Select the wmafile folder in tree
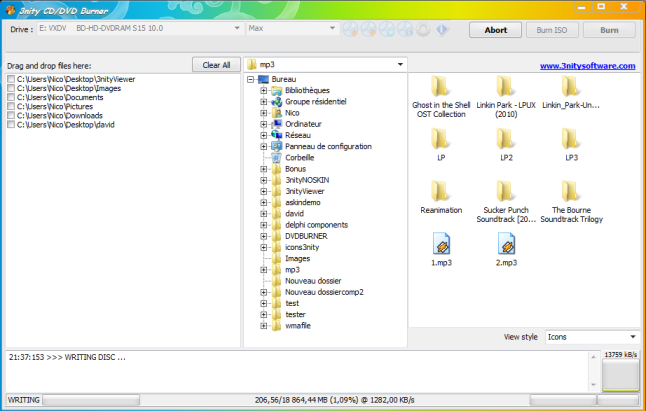The height and width of the screenshot is (411, 646). pos(298,326)
